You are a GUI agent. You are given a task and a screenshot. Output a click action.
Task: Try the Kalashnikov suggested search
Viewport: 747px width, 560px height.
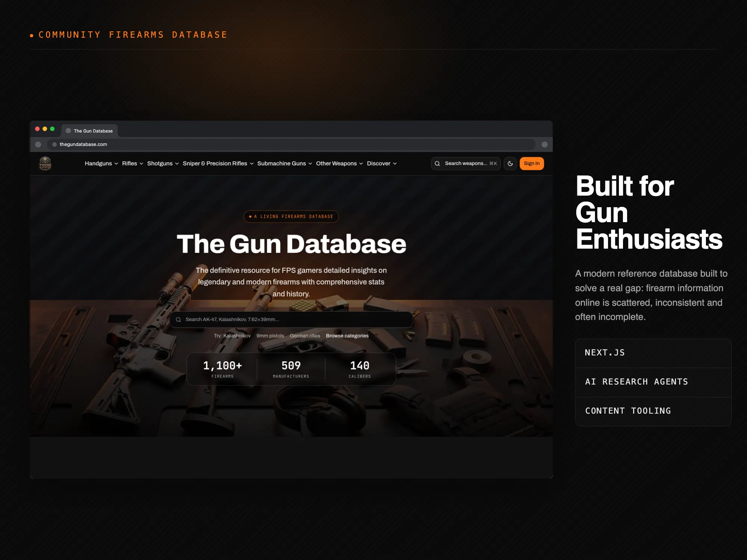tap(237, 336)
